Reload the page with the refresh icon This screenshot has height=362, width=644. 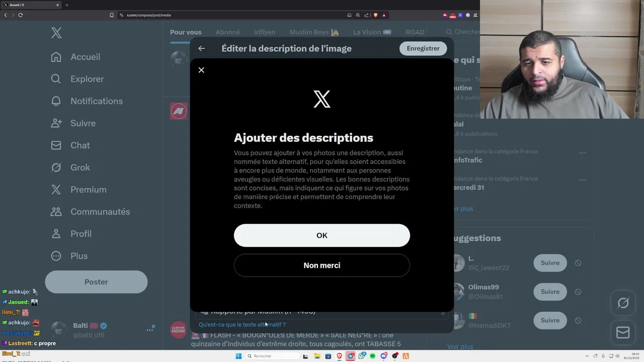(x=20, y=15)
